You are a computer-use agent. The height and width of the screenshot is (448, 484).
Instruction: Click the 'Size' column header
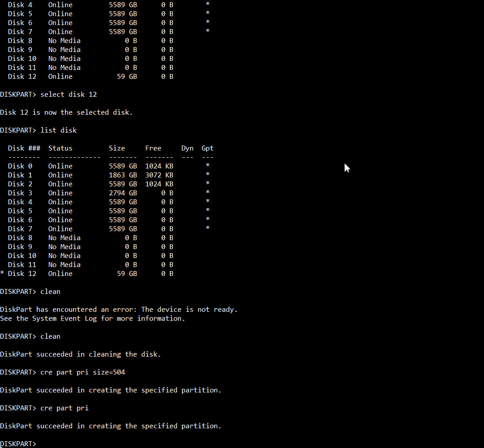pos(117,148)
